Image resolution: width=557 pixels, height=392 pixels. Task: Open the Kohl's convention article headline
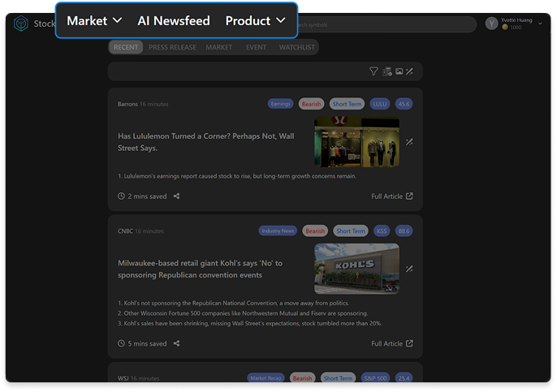201,269
